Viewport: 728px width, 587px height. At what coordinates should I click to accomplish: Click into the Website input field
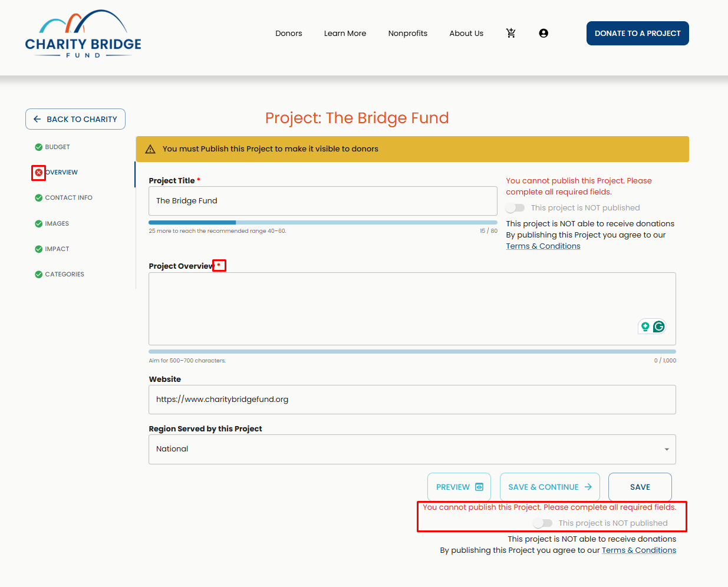[x=412, y=400]
